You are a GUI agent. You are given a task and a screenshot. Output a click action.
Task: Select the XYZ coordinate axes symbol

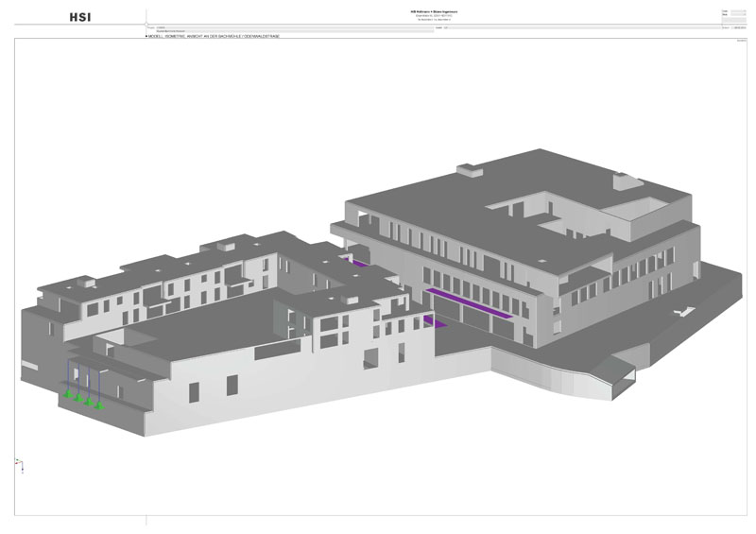18,464
